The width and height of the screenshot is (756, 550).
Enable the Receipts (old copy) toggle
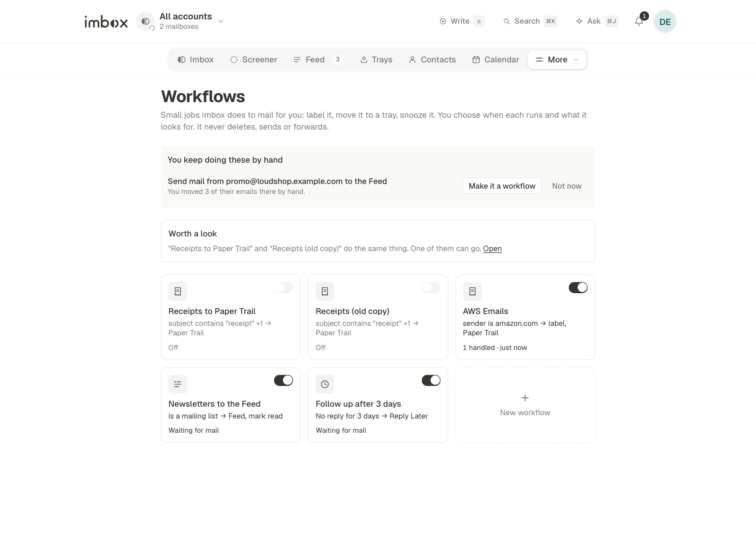(431, 288)
